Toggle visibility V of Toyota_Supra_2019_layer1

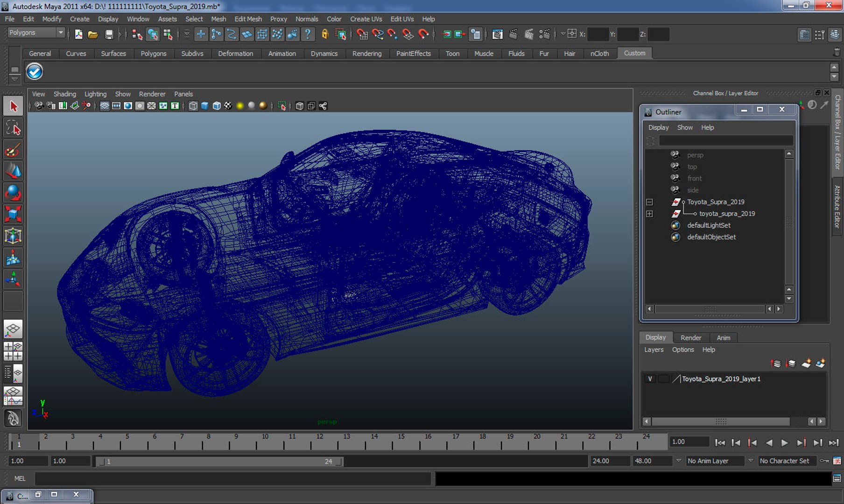650,379
